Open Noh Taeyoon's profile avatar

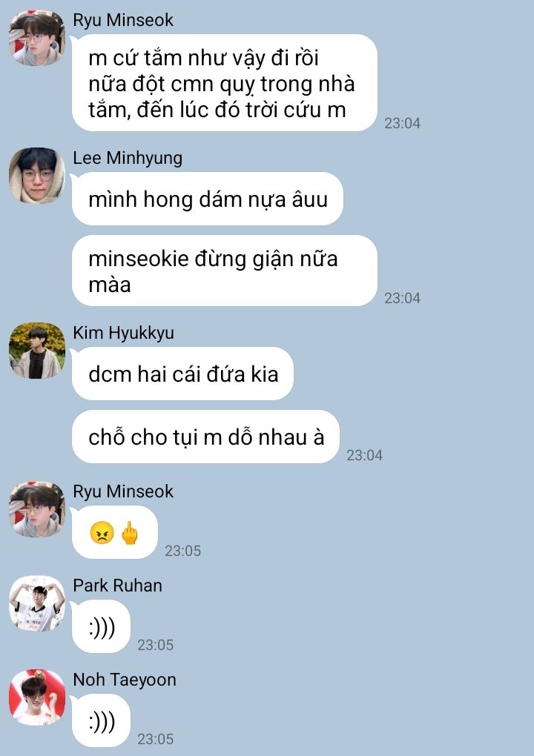pos(36,697)
